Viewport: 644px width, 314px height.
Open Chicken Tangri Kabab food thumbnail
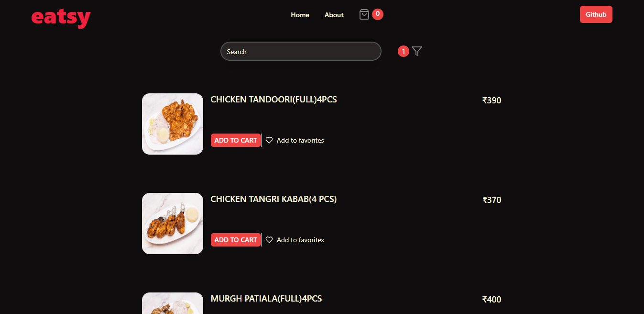click(173, 224)
